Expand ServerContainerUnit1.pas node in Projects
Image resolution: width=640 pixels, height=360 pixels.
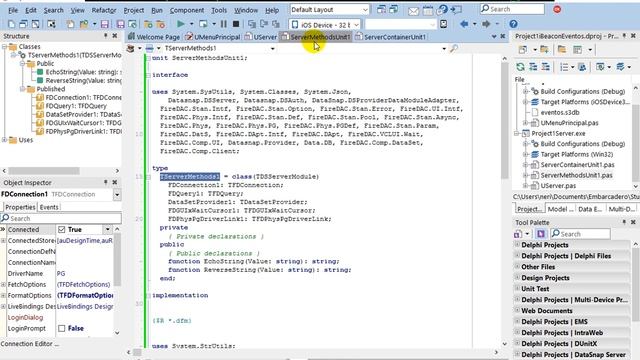[526, 165]
